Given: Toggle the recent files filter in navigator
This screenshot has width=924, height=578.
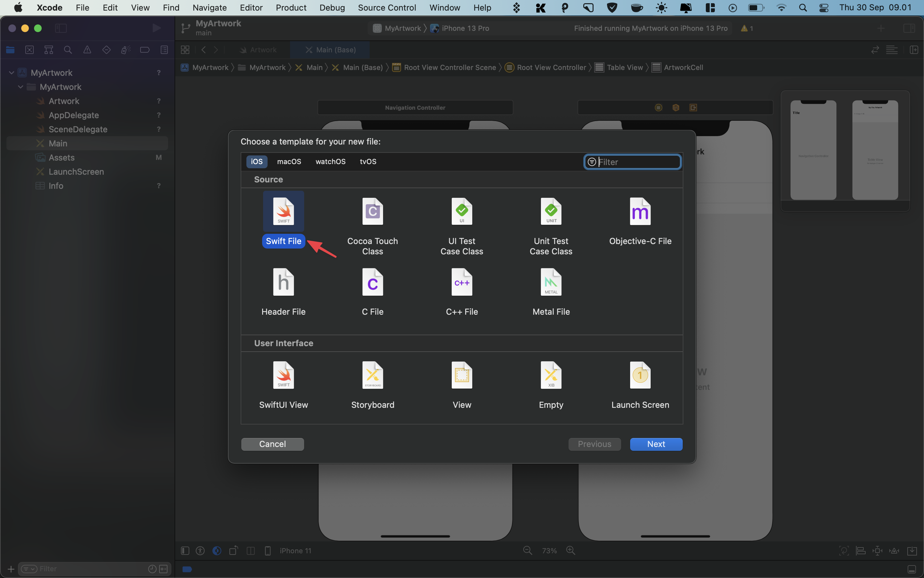Looking at the screenshot, I should [152, 569].
